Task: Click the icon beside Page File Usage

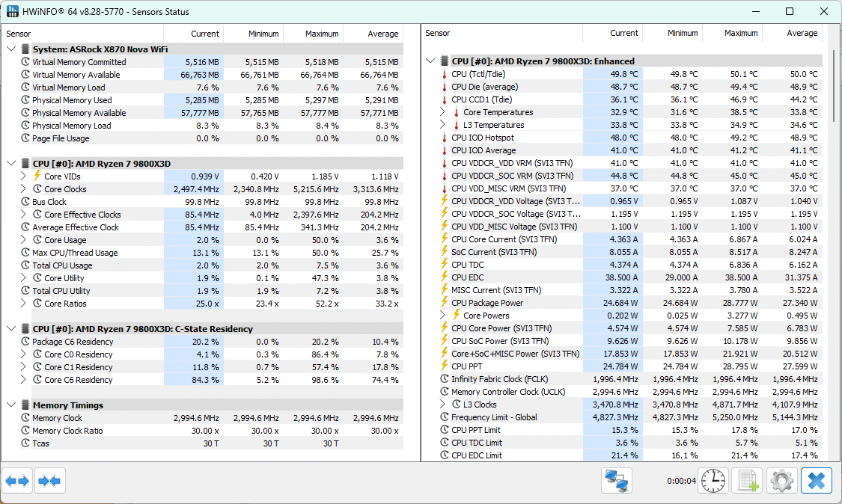Action: [25, 138]
